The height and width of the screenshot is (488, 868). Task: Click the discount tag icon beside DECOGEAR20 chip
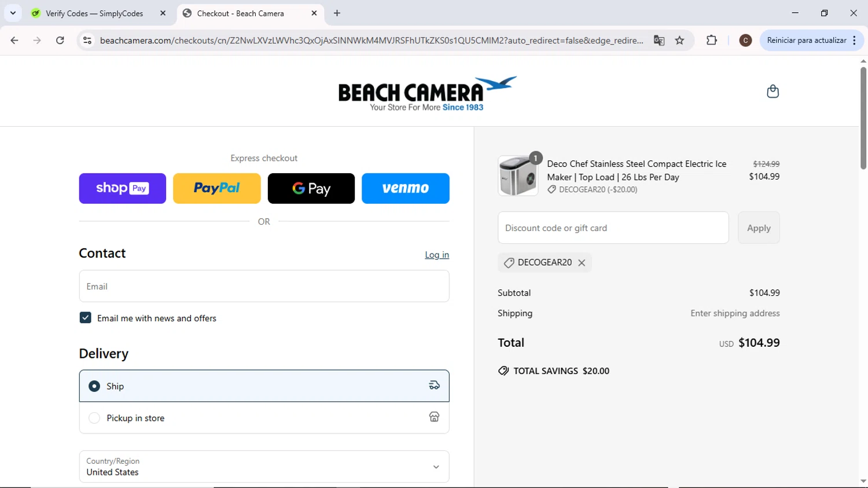tap(509, 263)
